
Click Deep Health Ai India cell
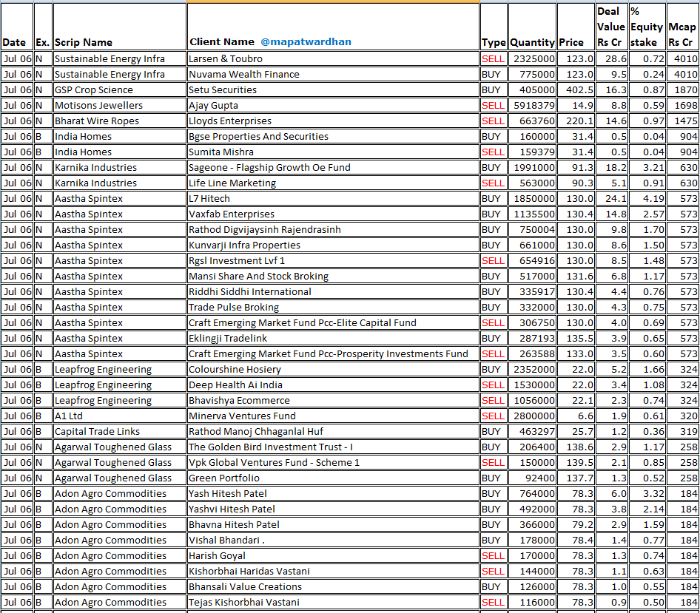334,385
